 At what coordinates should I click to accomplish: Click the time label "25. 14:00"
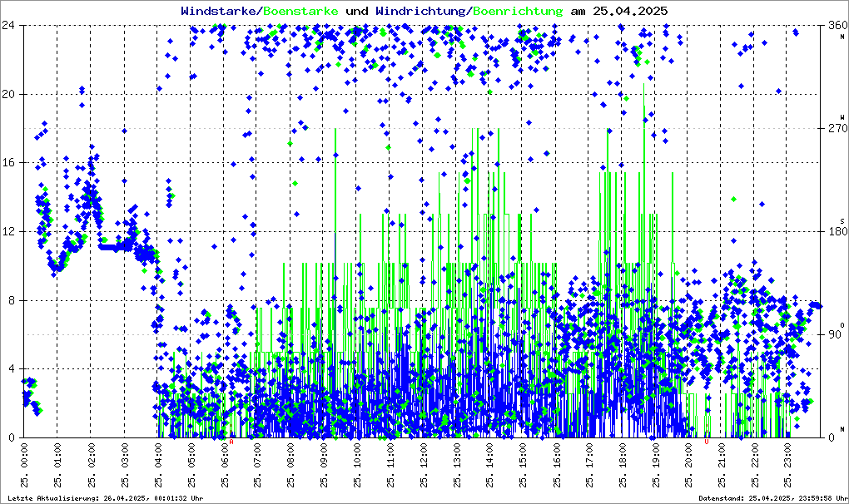coord(489,465)
